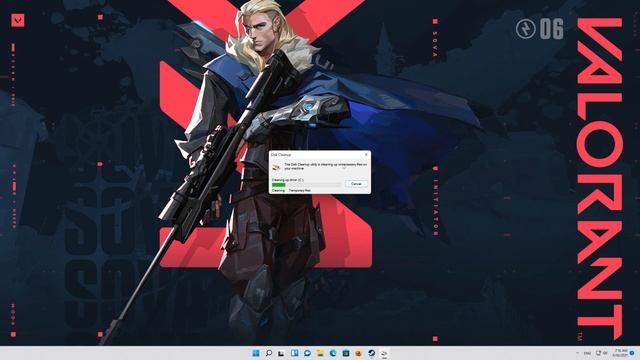Viewport: 640px width, 360px height.
Task: Open the Widgets panel from taskbar
Action: [x=294, y=353]
